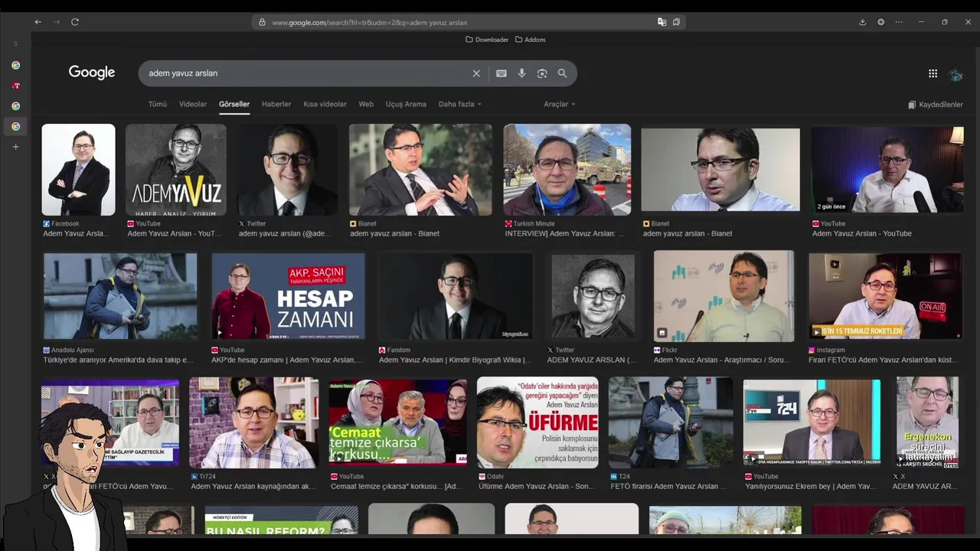Click 'adem yavuz arslan (@ade...' Twitter caption
The width and height of the screenshot is (980, 551).
point(285,233)
